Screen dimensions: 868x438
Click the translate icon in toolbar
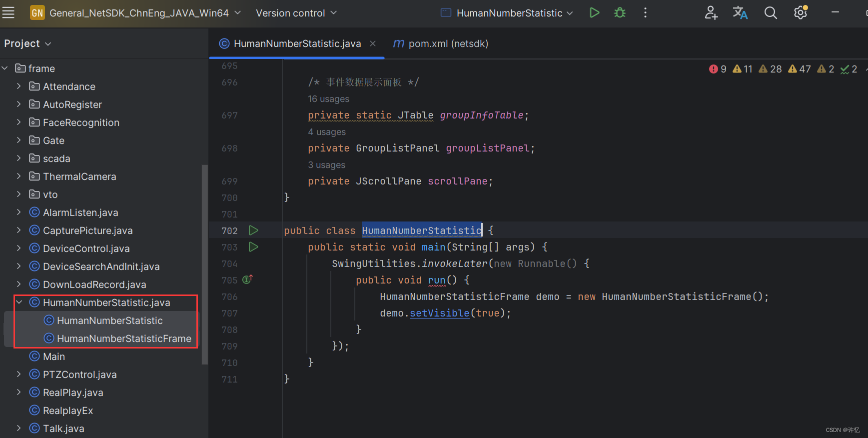[x=740, y=13]
